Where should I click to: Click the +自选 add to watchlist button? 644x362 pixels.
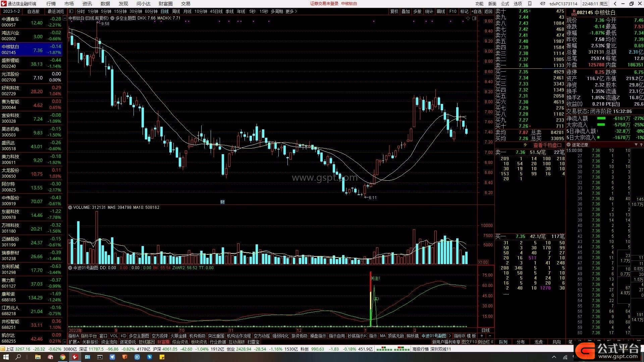pos(476,11)
